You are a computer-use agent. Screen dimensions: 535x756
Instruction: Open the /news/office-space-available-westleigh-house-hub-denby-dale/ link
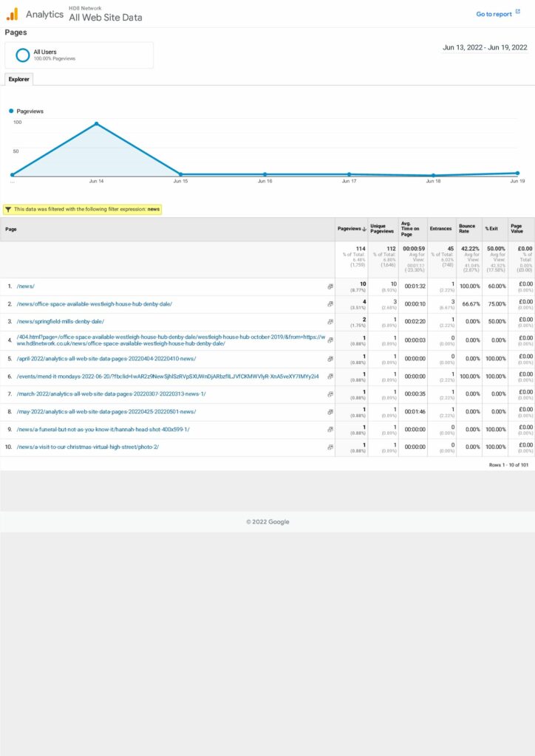94,303
